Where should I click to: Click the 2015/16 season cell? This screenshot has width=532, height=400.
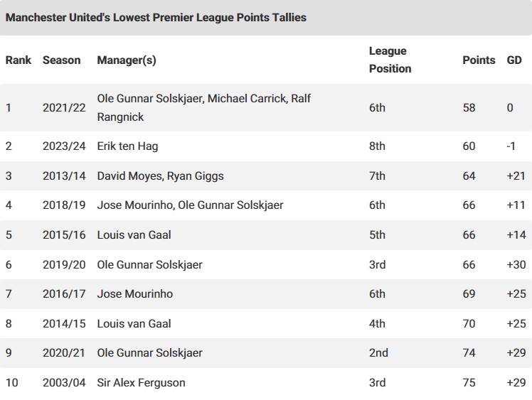click(x=64, y=235)
